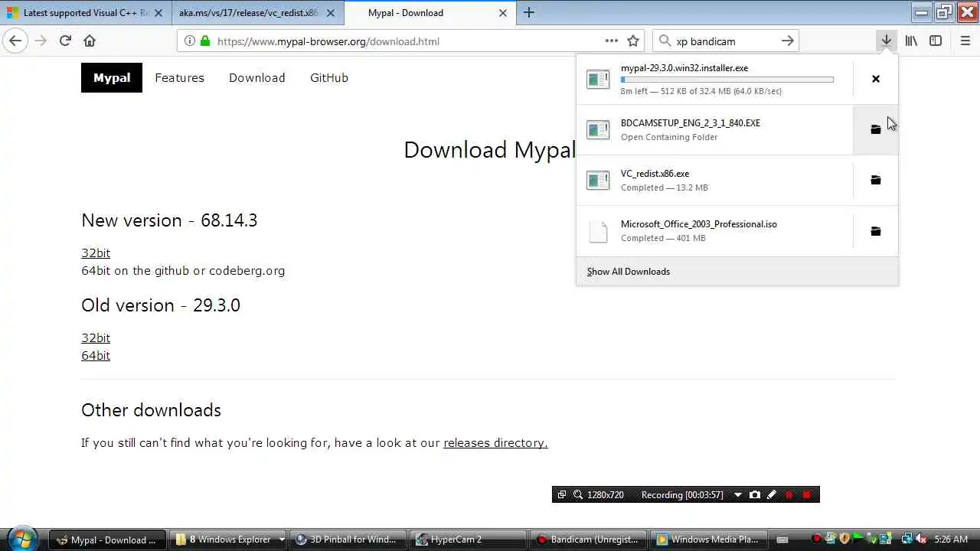Select the Microsoft_Office_2003_Professional.iso entry

pos(714,231)
